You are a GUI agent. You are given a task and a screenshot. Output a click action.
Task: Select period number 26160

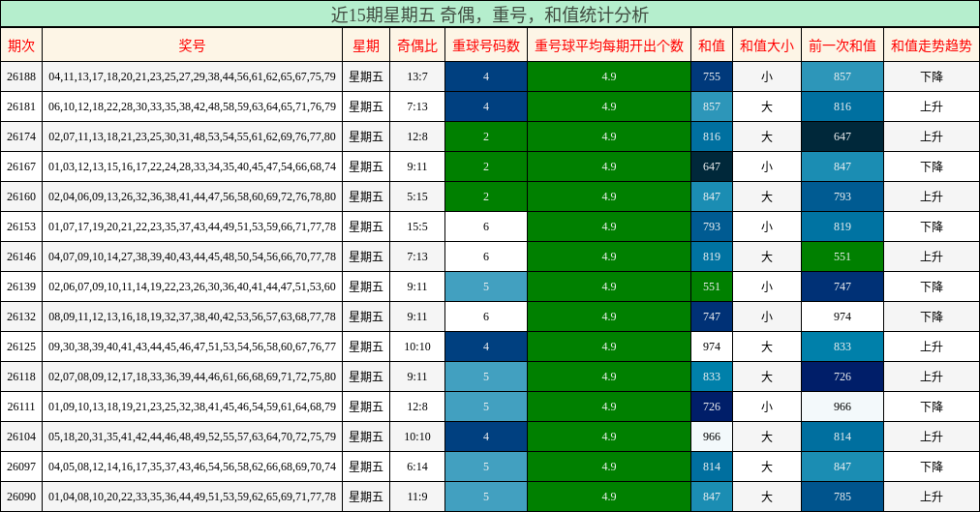pos(21,196)
